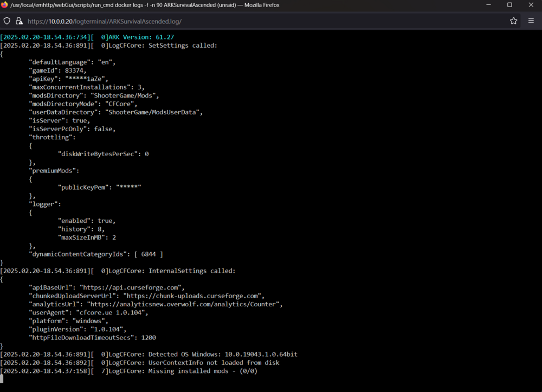
Task: Click the "gameId": 83374 line
Action: coord(58,70)
